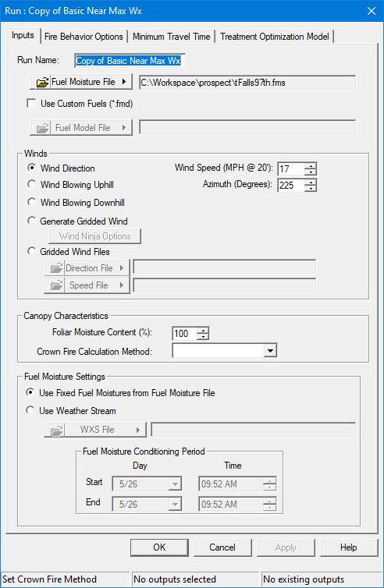Decrease Azimuth Degrees with down arrow
This screenshot has height=588, width=384.
tap(311, 189)
